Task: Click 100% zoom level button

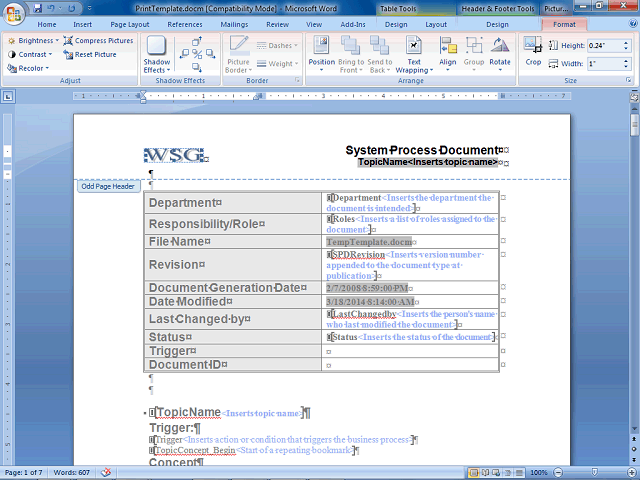Action: coord(539,473)
